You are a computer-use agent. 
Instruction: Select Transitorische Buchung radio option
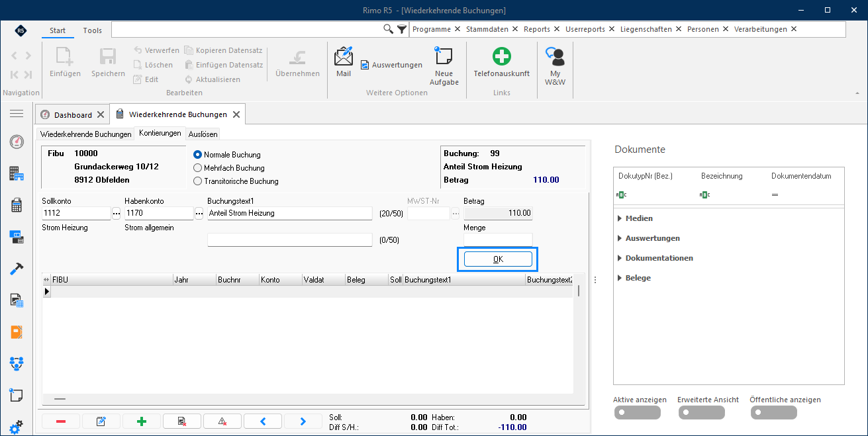click(197, 181)
